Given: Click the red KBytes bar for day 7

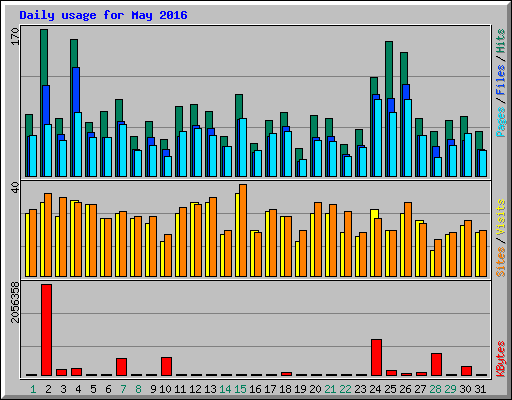Looking at the screenshot, I should [121, 367].
